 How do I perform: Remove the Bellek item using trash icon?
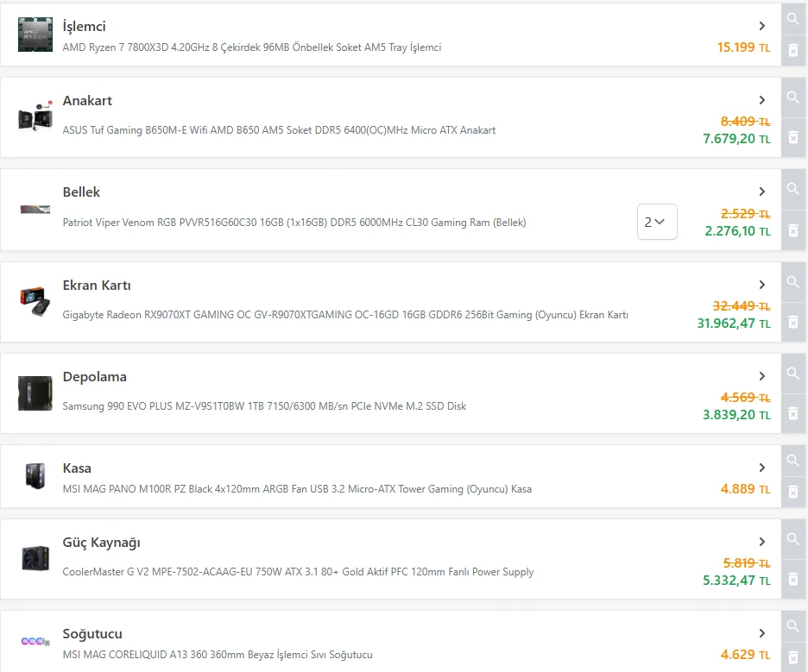(x=793, y=230)
